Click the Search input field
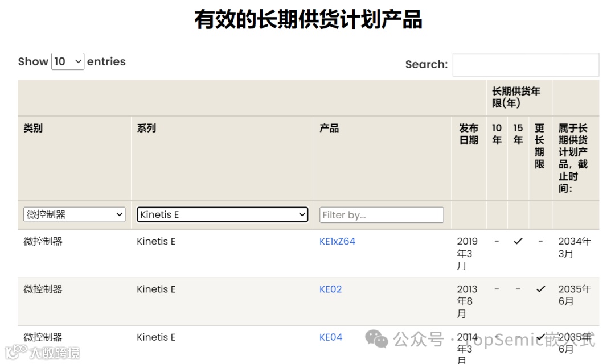Image resolution: width=615 pixels, height=364 pixels. point(526,65)
